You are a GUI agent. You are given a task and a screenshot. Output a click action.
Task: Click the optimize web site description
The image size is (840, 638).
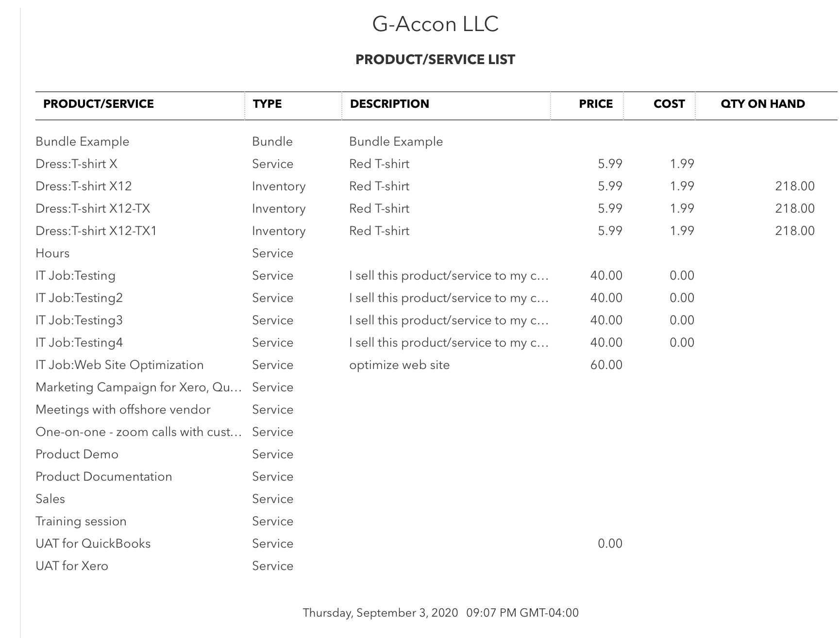(399, 365)
